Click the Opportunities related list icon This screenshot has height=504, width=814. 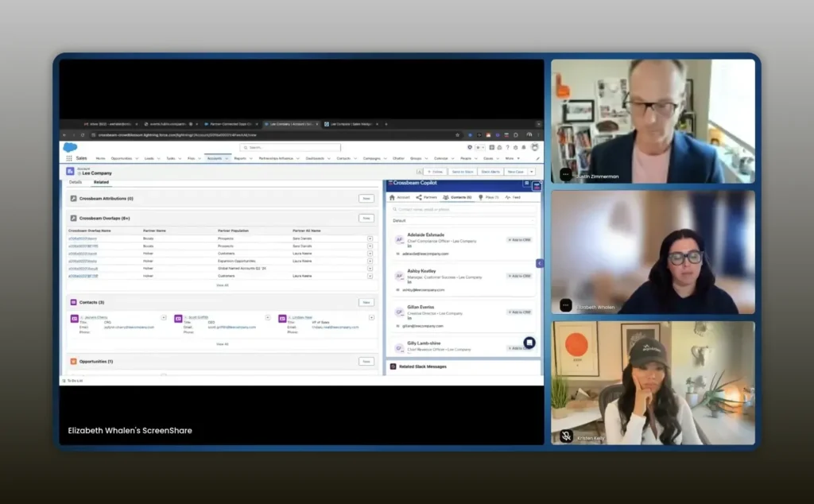(73, 362)
